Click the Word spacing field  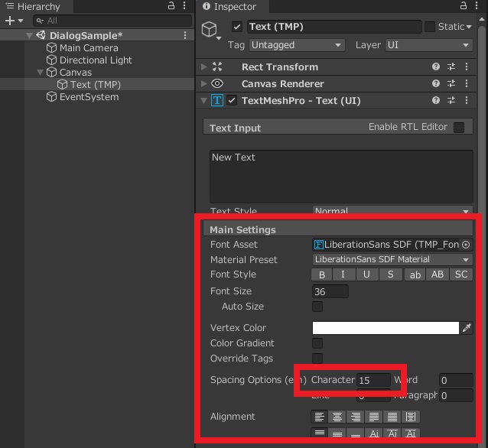(x=456, y=380)
